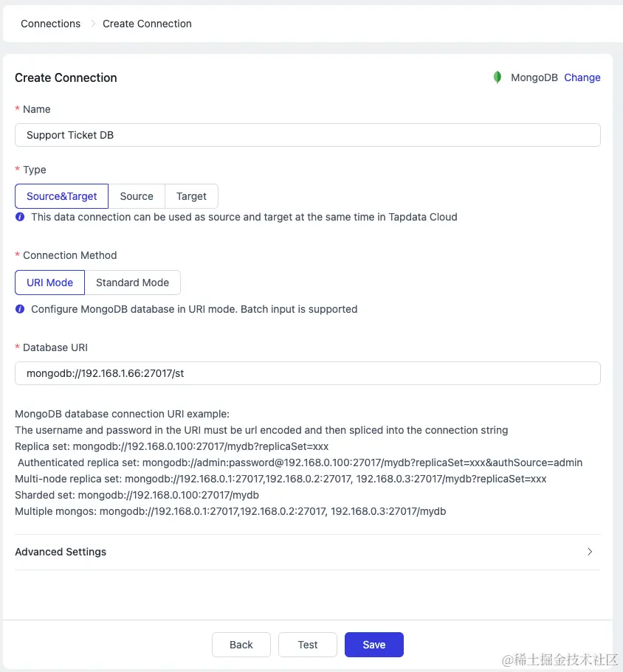Click the Back button
623x672 pixels.
(241, 645)
